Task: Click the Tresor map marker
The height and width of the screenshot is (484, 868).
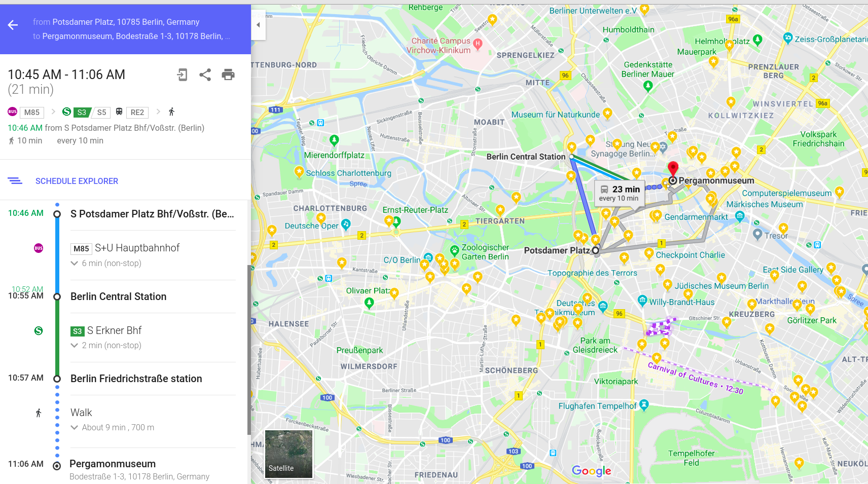Action: 757,234
